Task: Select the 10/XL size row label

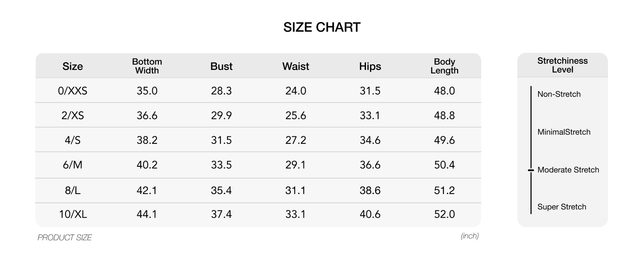Action: (x=73, y=214)
